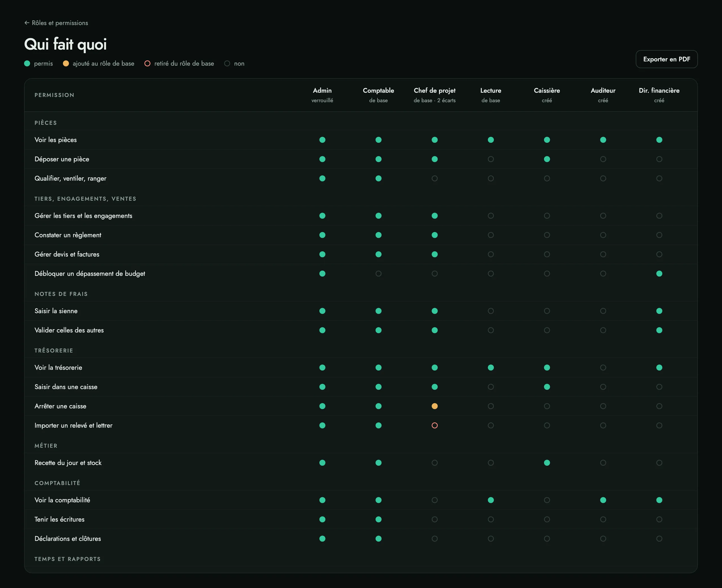Screen dimensions: 722x588
Task: Select the Caissière column header
Action: click(547, 95)
